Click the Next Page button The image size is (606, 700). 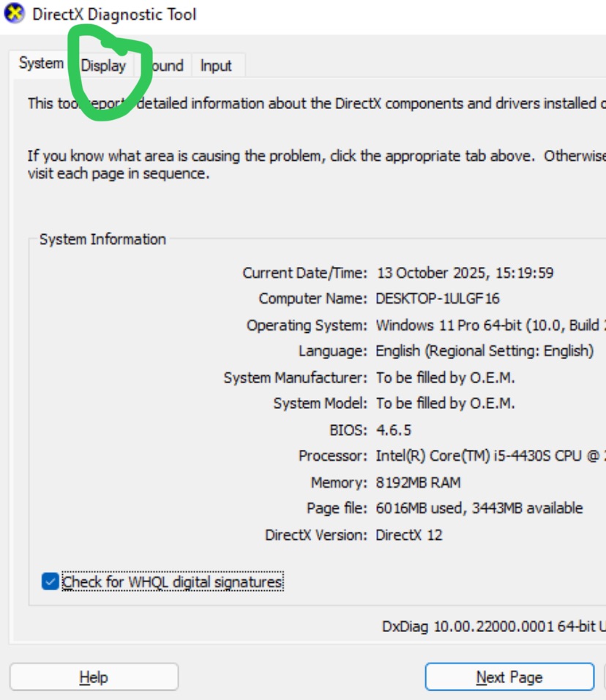tap(509, 677)
